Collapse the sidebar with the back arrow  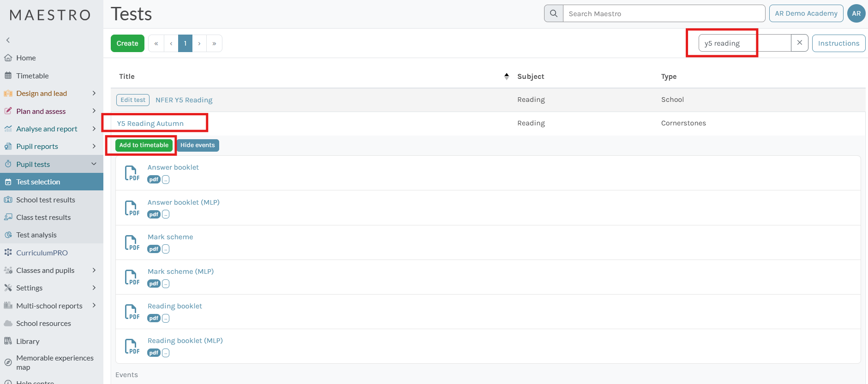(x=8, y=40)
